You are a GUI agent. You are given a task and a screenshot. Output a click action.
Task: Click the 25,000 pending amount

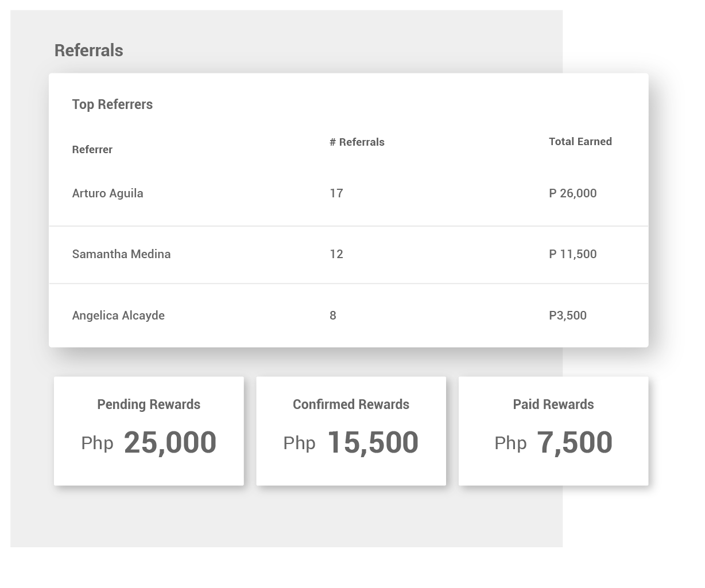pyautogui.click(x=170, y=443)
